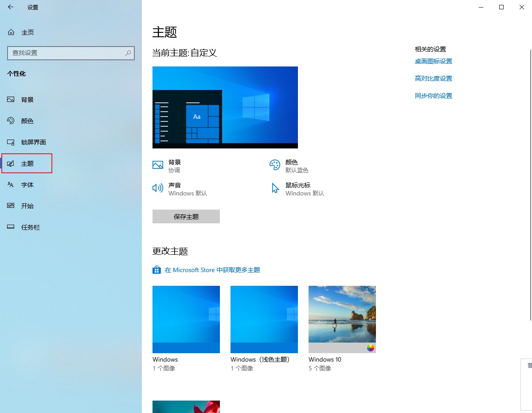Click the 鼠标光标 Windows 默认 setting text
This screenshot has width=532, height=413.
tap(305, 189)
